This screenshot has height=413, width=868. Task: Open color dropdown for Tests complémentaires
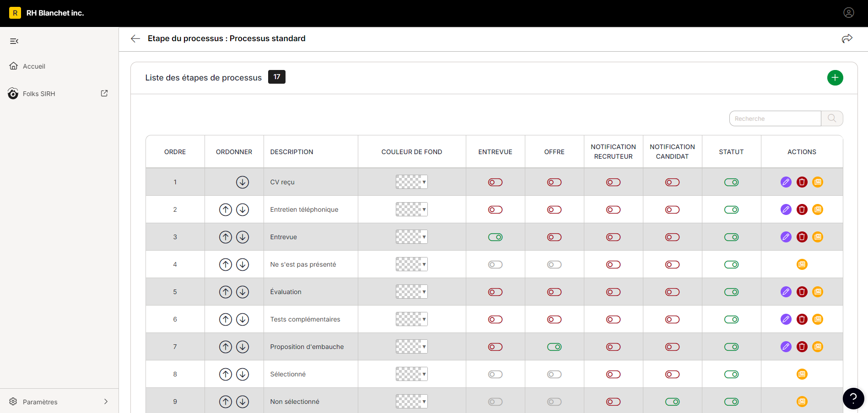412,319
